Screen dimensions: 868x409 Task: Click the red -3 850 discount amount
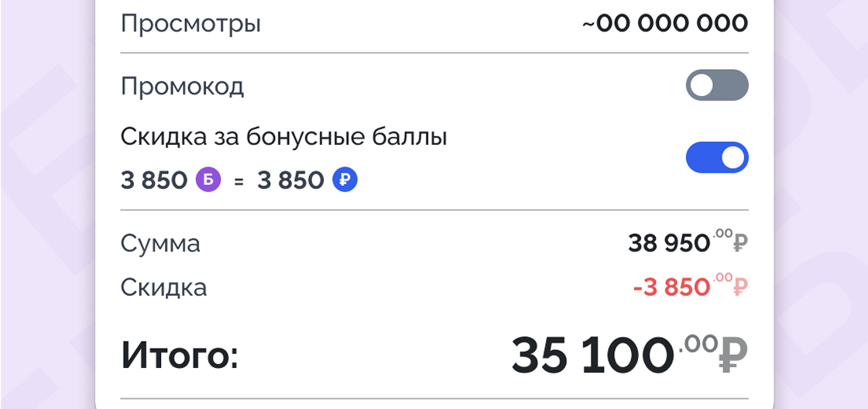click(671, 287)
